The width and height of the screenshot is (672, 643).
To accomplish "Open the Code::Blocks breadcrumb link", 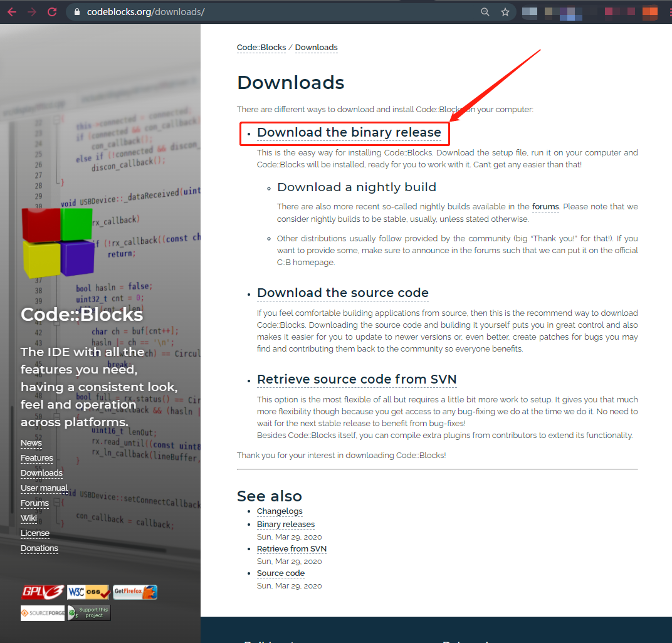I will click(x=261, y=47).
